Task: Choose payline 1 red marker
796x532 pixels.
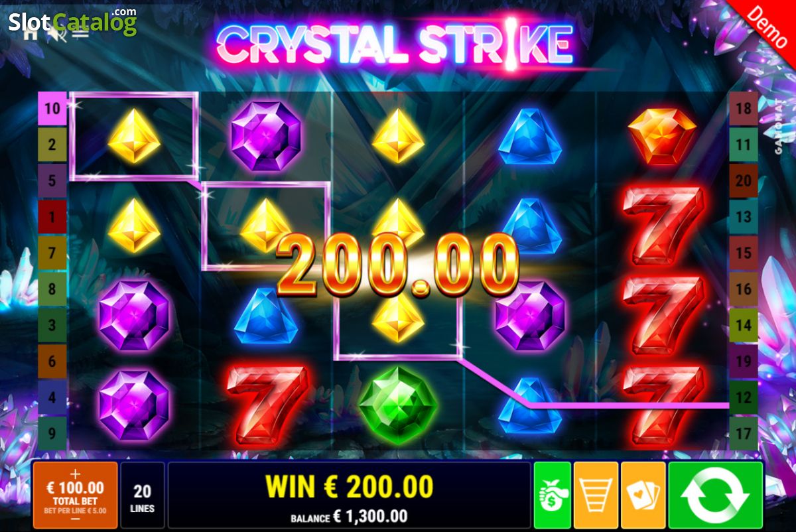Action: [x=52, y=217]
